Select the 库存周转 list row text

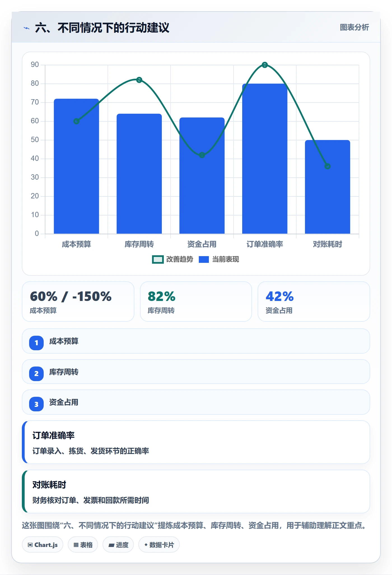[64, 372]
